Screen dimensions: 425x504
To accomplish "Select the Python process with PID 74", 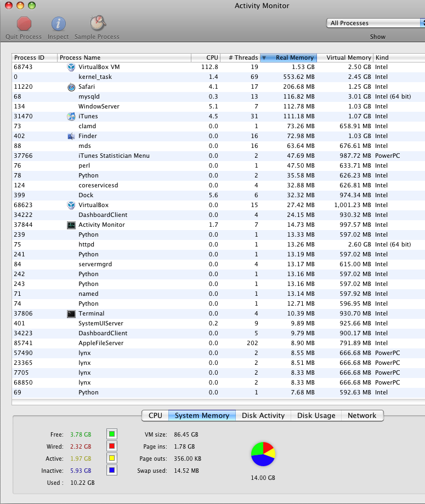I will point(218,303).
